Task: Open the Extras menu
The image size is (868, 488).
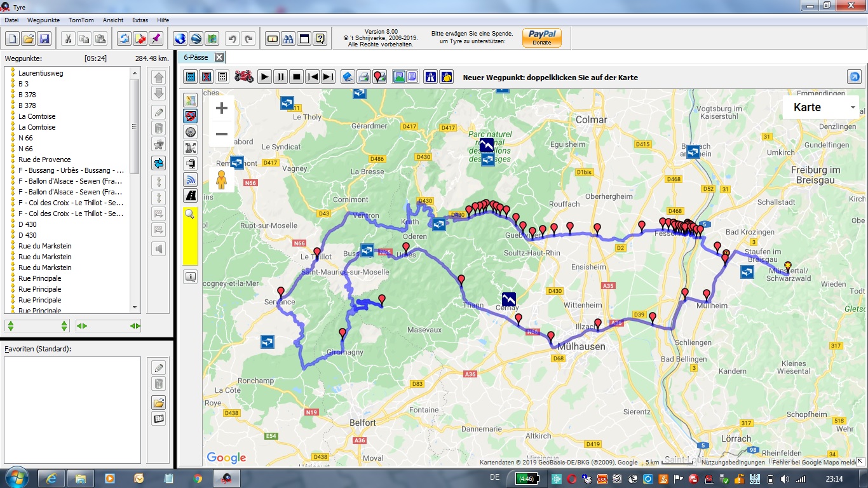Action: pos(140,20)
